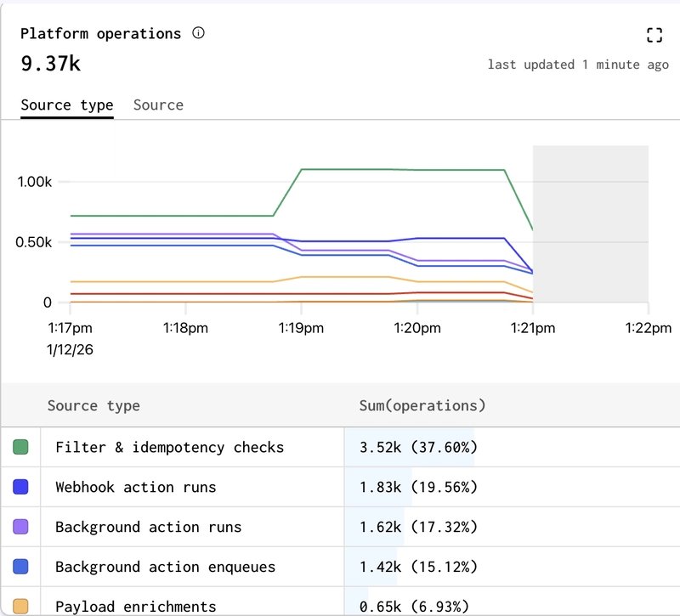Open the Source tab
The width and height of the screenshot is (680, 616).
click(158, 105)
